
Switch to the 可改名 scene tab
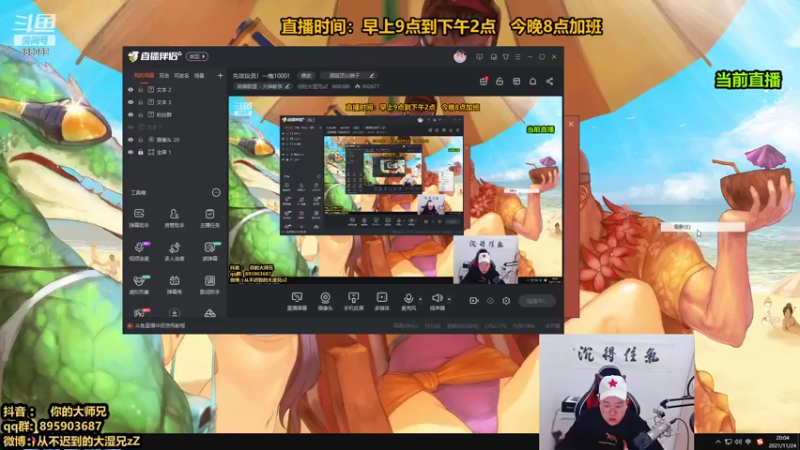[x=181, y=76]
